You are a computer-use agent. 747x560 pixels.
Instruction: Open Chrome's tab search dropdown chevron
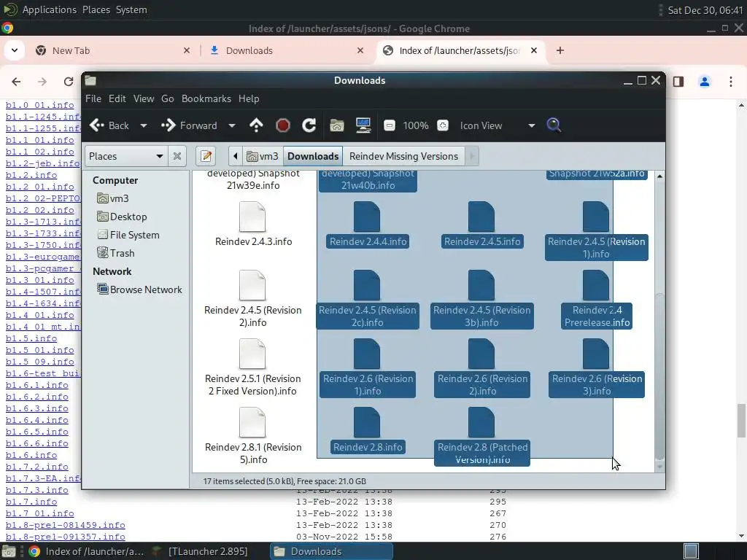click(x=15, y=50)
